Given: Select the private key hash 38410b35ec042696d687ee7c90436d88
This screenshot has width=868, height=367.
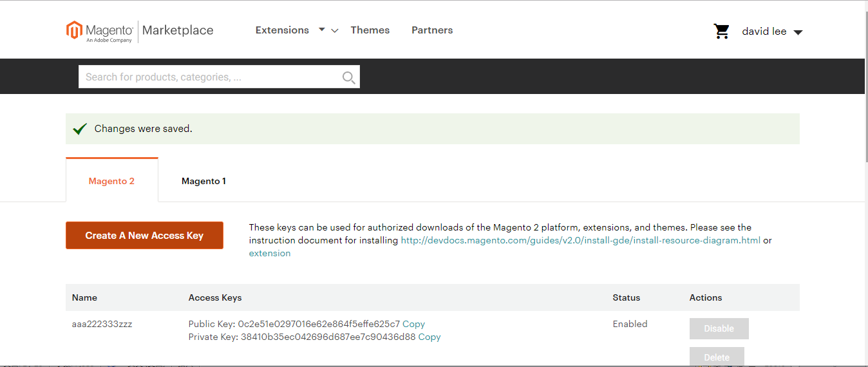Looking at the screenshot, I should 328,337.
